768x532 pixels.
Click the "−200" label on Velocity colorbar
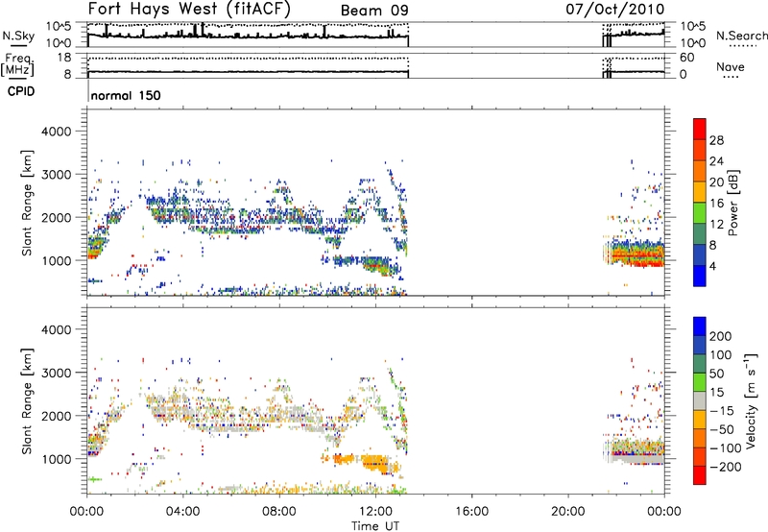tap(724, 467)
